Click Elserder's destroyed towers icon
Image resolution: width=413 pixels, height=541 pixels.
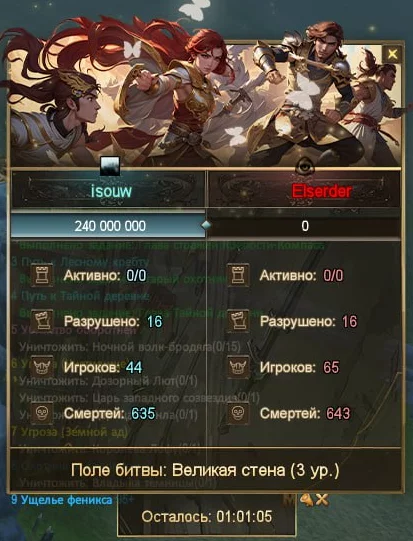pos(238,321)
